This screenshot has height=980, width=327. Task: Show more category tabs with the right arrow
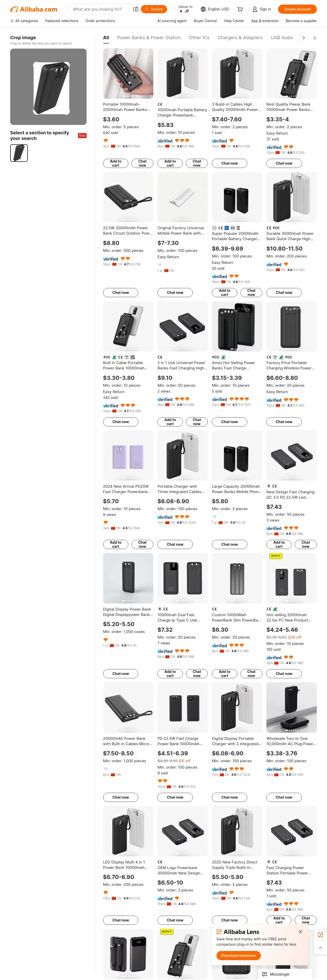pyautogui.click(x=303, y=38)
